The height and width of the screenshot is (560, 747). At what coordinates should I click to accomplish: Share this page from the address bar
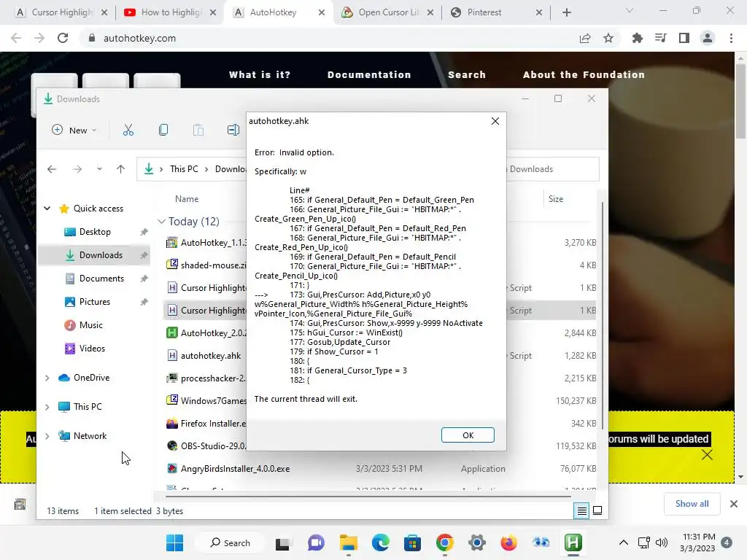[585, 38]
